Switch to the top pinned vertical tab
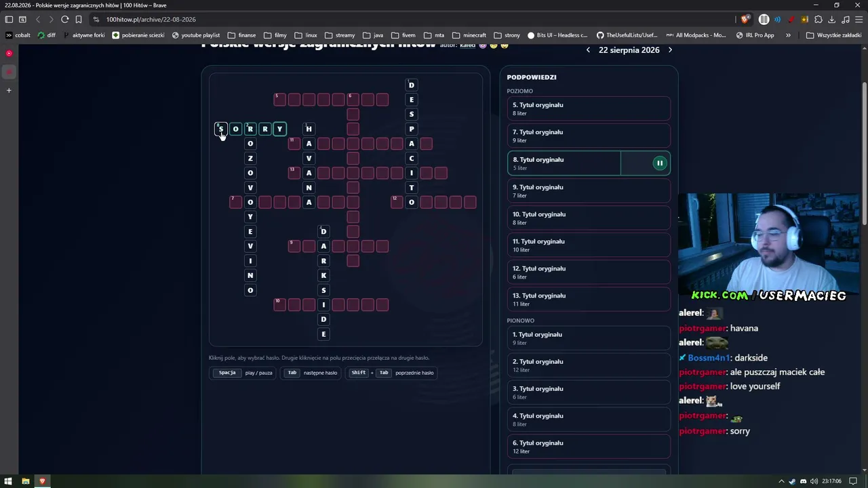868x488 pixels. click(x=9, y=53)
